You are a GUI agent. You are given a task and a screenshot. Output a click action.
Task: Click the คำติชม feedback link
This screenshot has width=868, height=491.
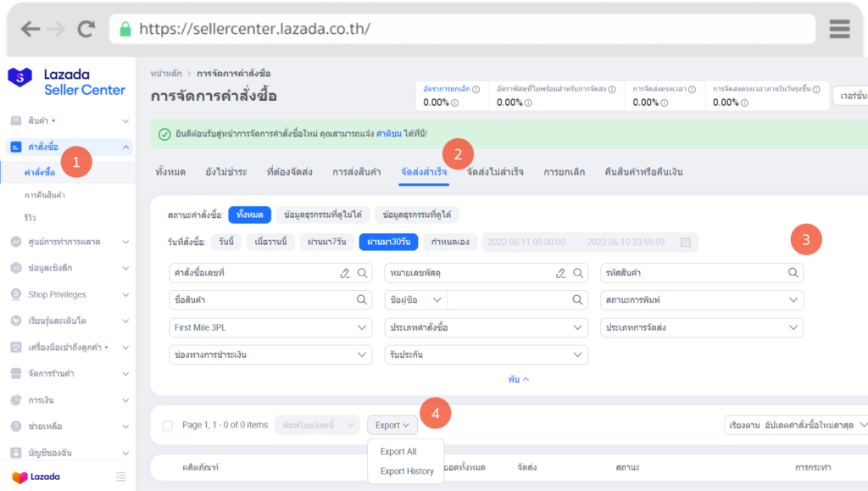pos(388,134)
